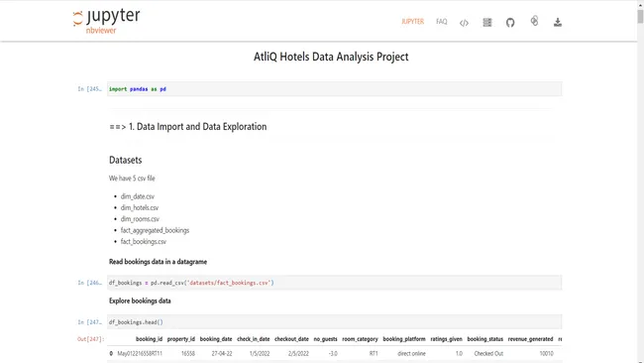Click the 1.0 ratings given cell
Viewport: 644px width, 363px height.
pos(459,353)
